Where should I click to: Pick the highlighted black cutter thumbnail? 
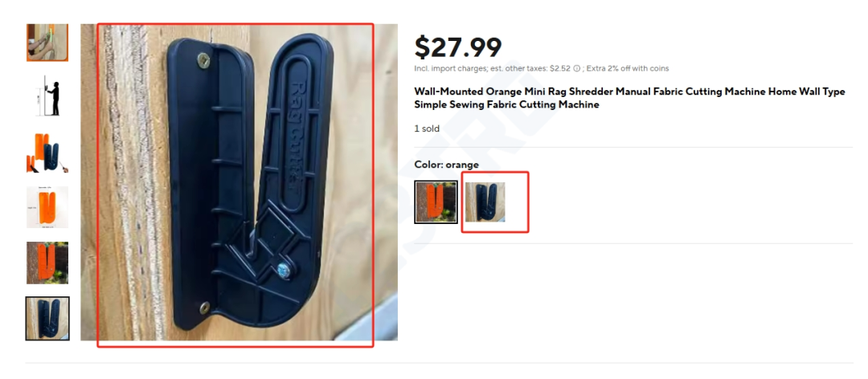click(x=47, y=318)
